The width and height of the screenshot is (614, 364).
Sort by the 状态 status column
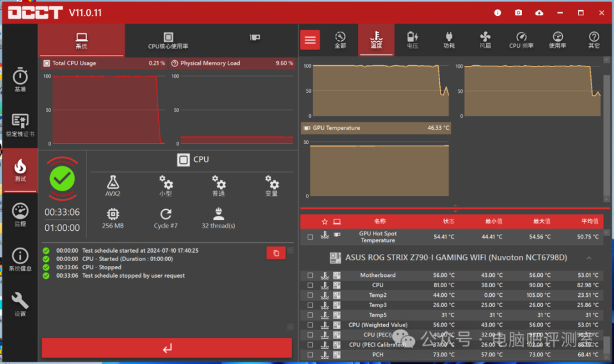click(449, 221)
